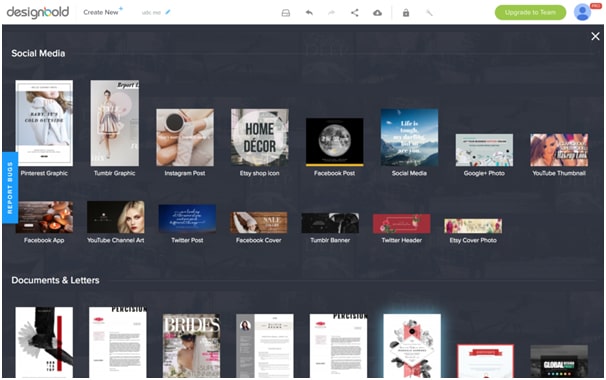Click the Social Media section heading
Screen dimensions: 606x380
click(38, 53)
